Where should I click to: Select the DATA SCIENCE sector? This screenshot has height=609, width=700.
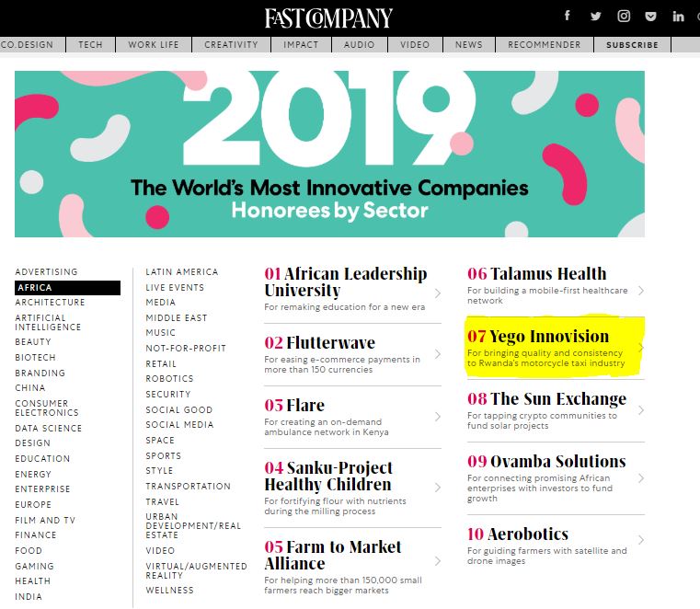(x=49, y=428)
